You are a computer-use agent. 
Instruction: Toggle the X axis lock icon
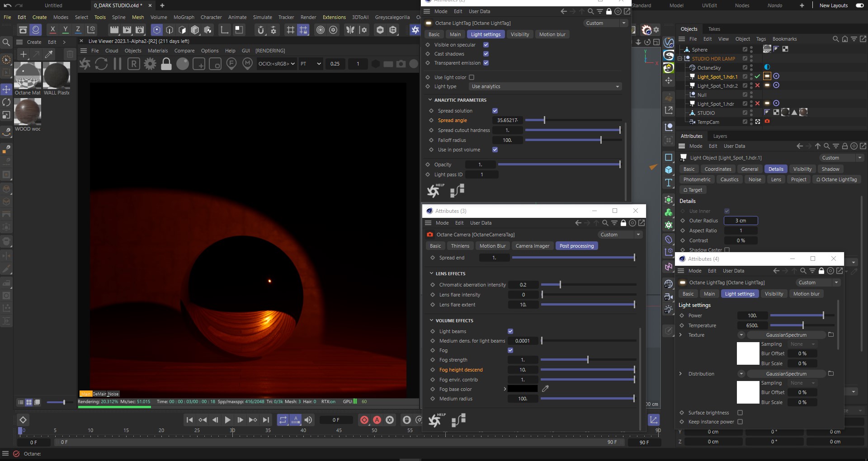pyautogui.click(x=52, y=30)
